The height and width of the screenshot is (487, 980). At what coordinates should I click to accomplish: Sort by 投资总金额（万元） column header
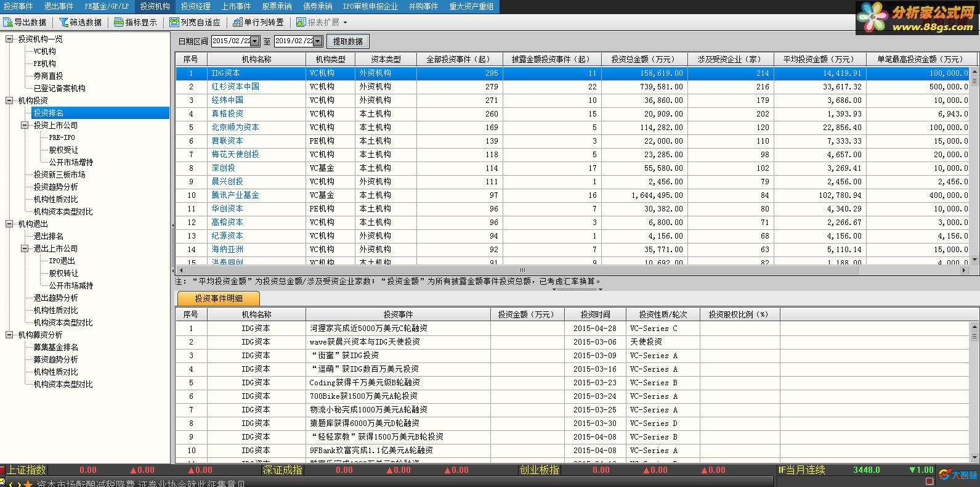point(644,59)
